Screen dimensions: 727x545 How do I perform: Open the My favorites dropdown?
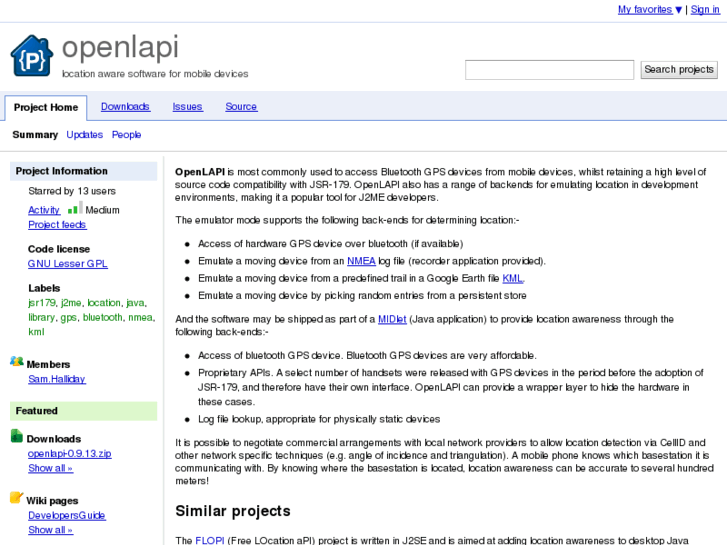coord(650,9)
